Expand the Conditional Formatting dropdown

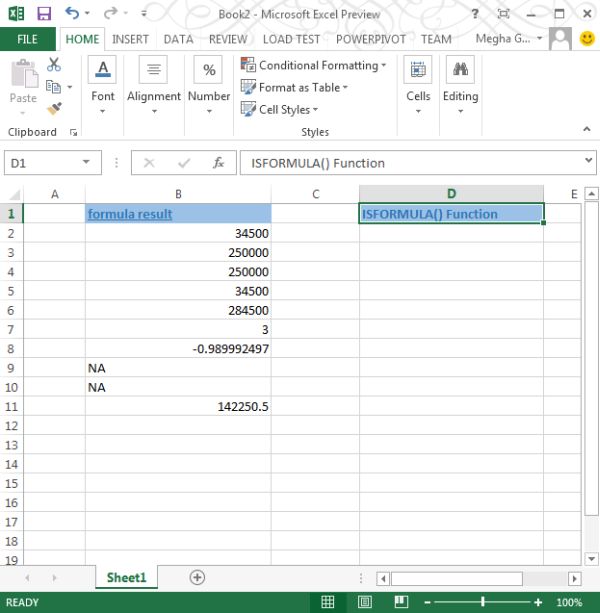(383, 65)
